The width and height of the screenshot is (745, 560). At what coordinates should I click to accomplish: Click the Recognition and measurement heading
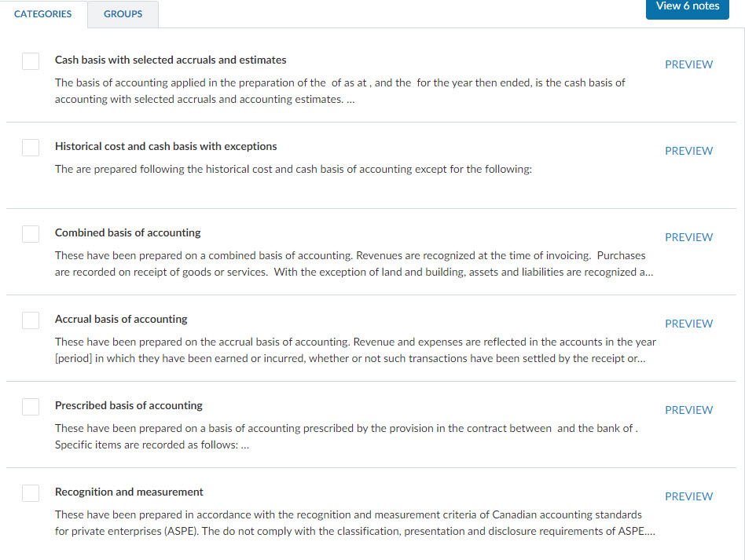tap(129, 492)
